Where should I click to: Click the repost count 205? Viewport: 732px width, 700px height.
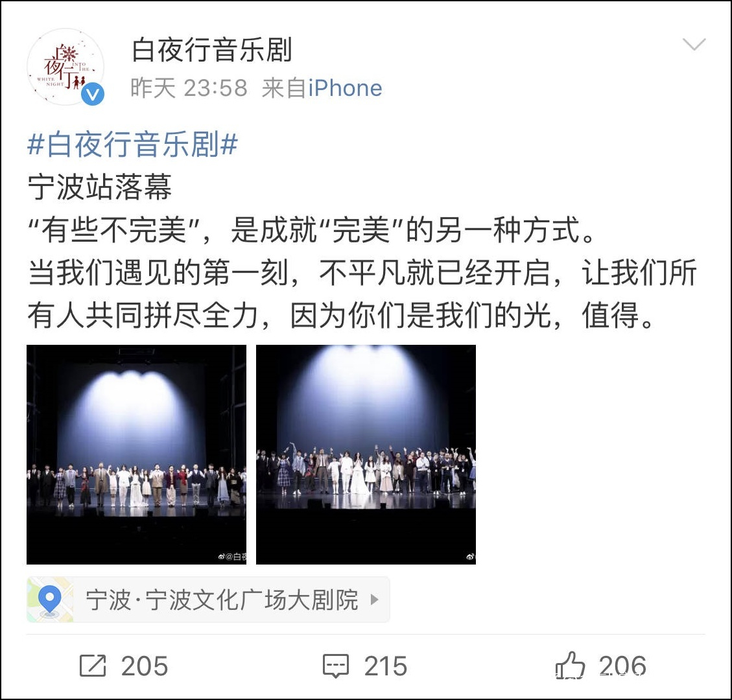click(144, 666)
